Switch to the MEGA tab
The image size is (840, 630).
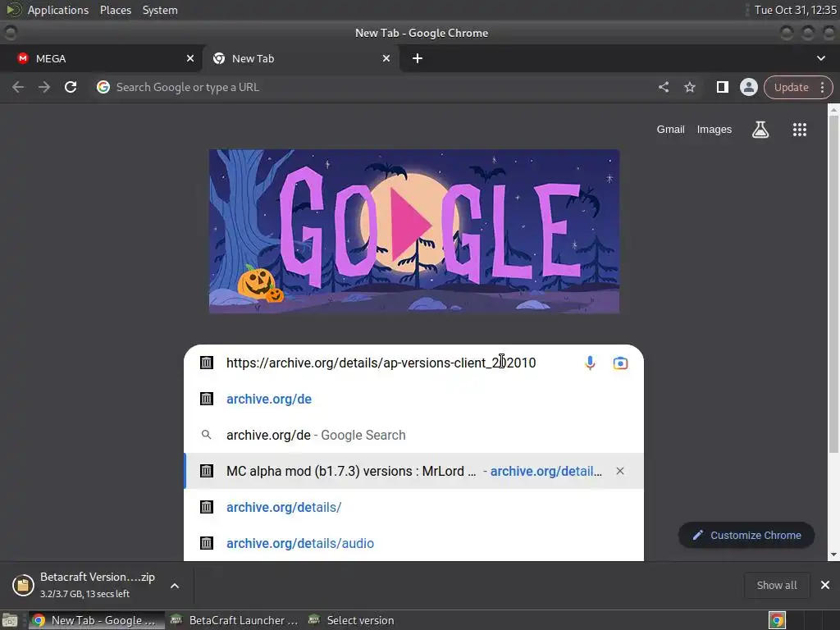(101, 58)
